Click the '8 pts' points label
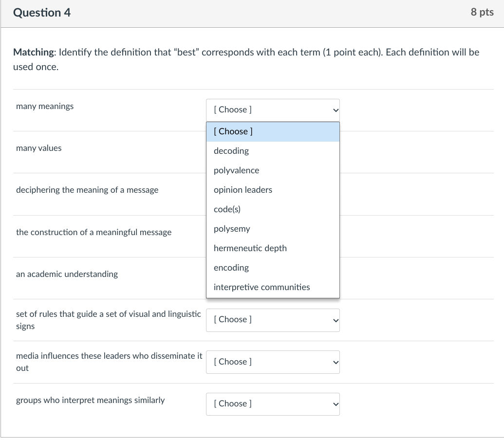Image resolution: width=504 pixels, height=440 pixels. click(482, 13)
